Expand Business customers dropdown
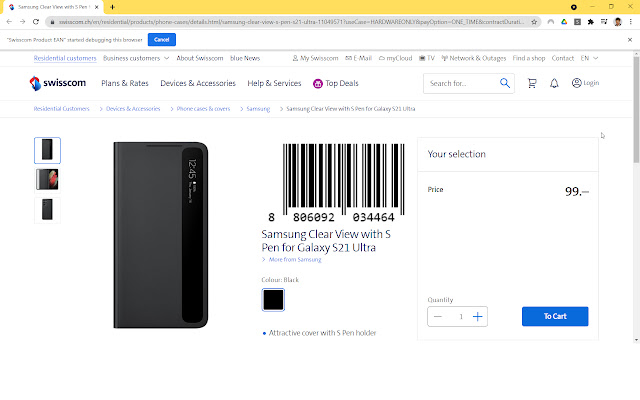The height and width of the screenshot is (400, 640). (x=136, y=58)
